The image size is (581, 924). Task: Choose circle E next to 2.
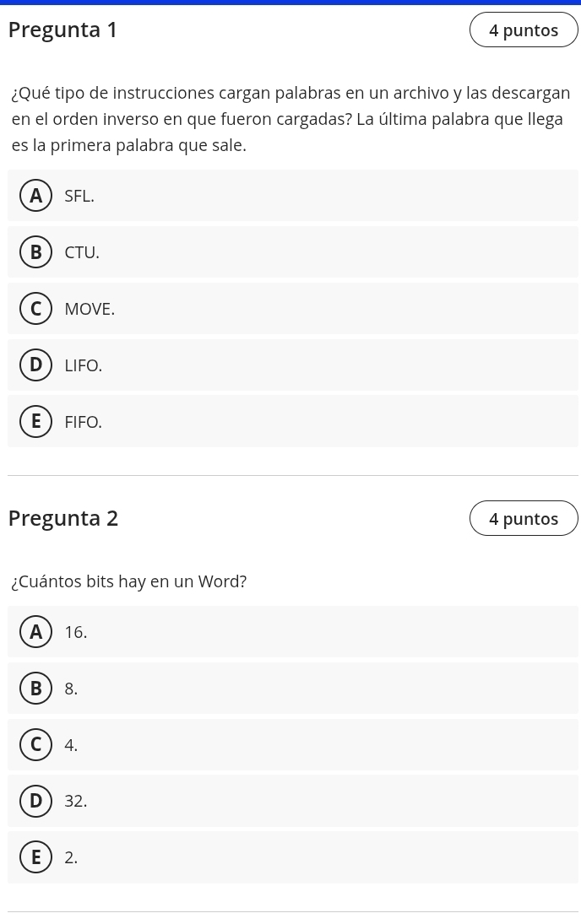pos(35,858)
